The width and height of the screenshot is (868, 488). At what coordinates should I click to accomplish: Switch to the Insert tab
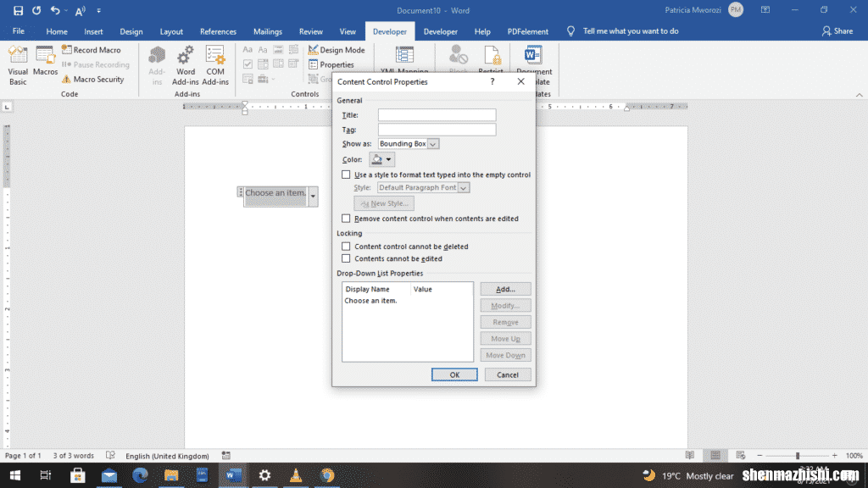(x=93, y=31)
